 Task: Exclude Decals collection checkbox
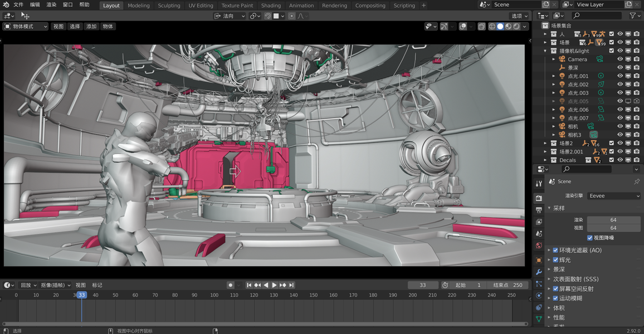pyautogui.click(x=612, y=160)
